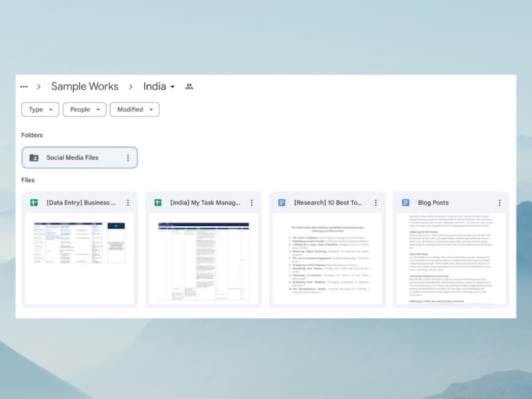Open more options for Blog Posts file

click(x=500, y=203)
